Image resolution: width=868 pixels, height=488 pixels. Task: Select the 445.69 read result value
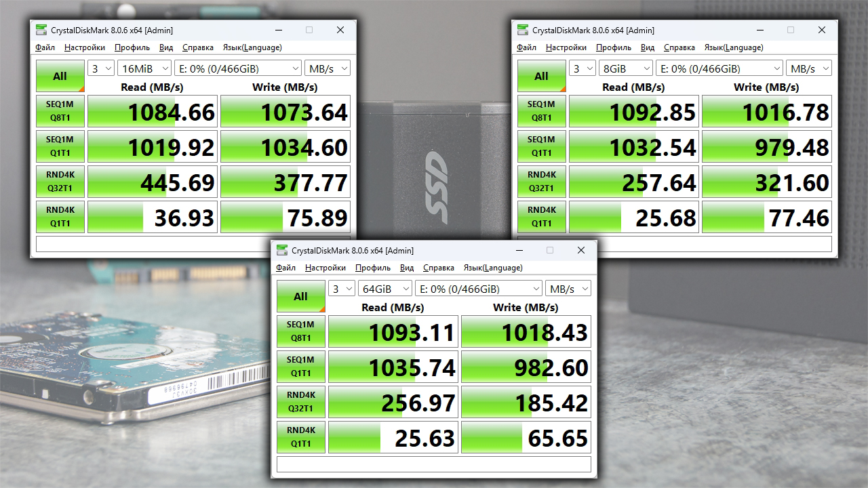(x=153, y=182)
